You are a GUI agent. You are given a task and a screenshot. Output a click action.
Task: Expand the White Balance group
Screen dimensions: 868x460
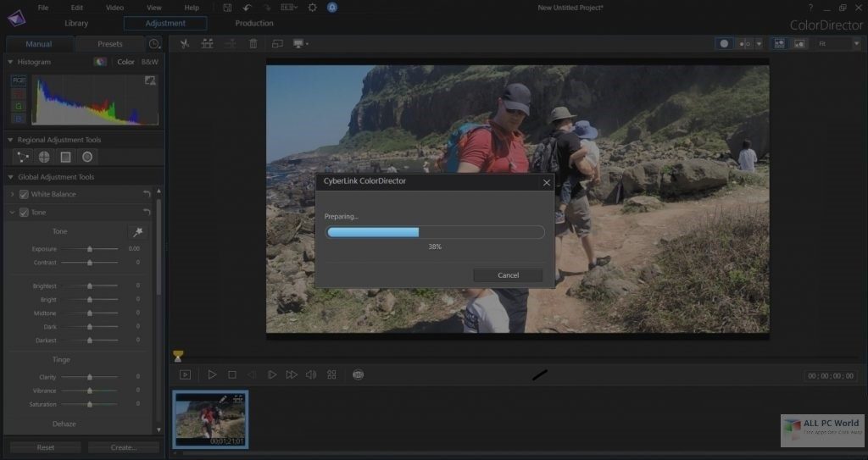(12, 194)
